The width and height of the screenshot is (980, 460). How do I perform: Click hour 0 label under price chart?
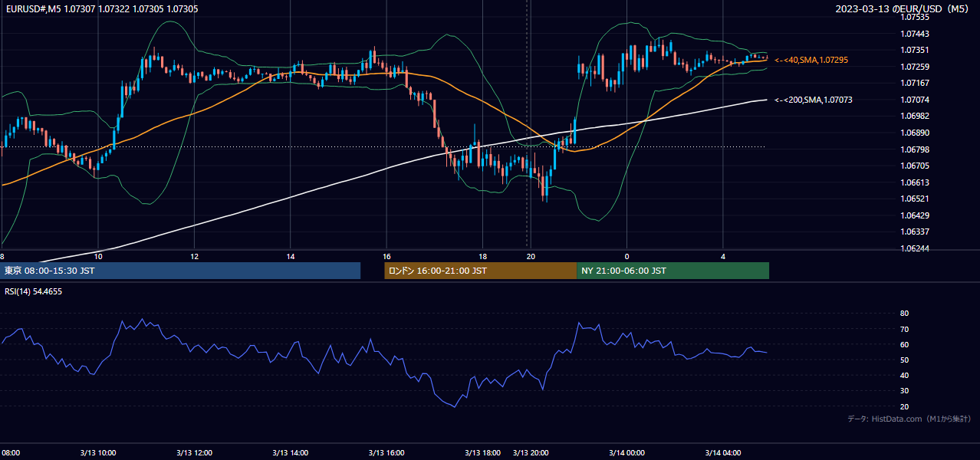click(626, 256)
